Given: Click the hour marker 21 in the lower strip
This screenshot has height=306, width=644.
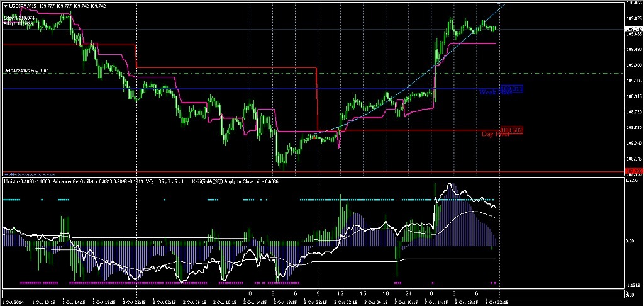Looking at the screenshot, I should click(408, 294).
